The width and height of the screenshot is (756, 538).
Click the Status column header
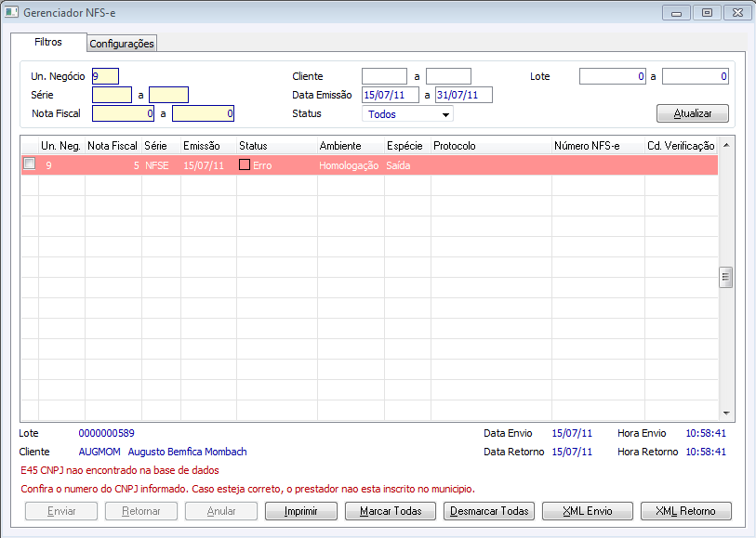tap(277, 146)
